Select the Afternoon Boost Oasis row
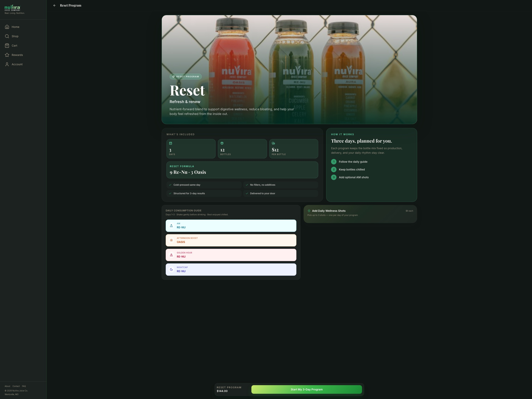 [x=231, y=240]
